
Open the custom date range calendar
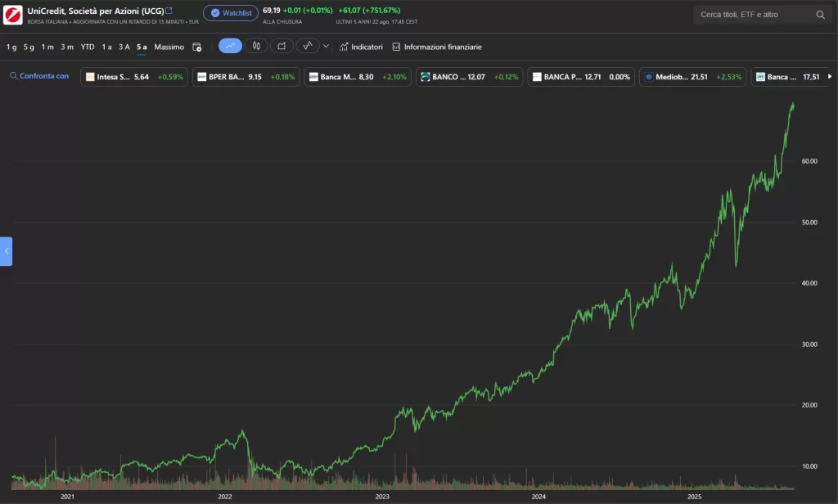coord(196,47)
